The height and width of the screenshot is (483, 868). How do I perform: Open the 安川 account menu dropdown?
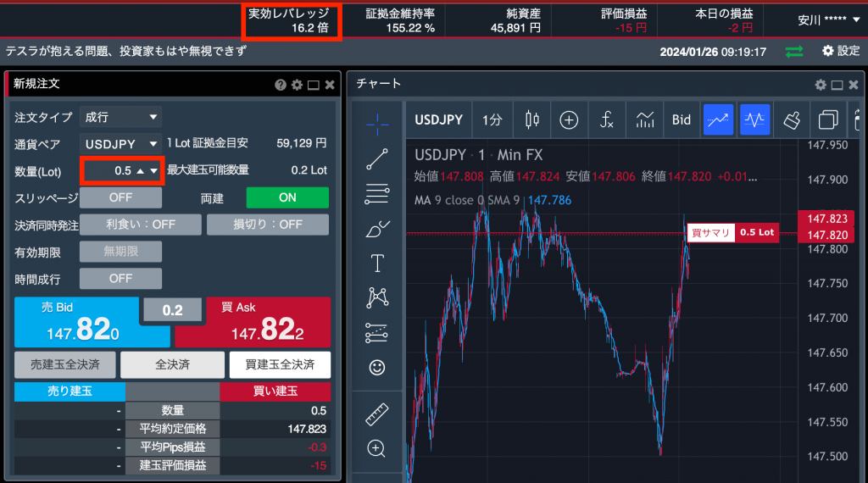pos(828,19)
